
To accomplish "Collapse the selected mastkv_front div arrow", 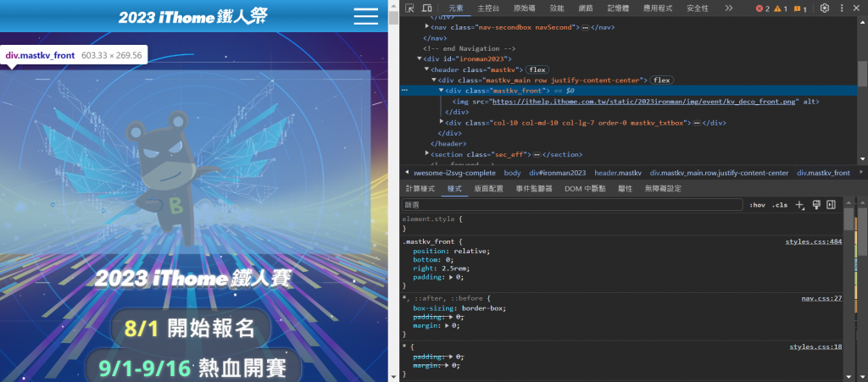I will pos(441,90).
